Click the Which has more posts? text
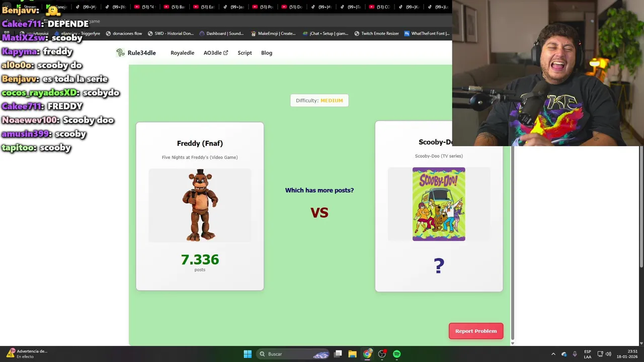The height and width of the screenshot is (362, 644). pos(319,190)
